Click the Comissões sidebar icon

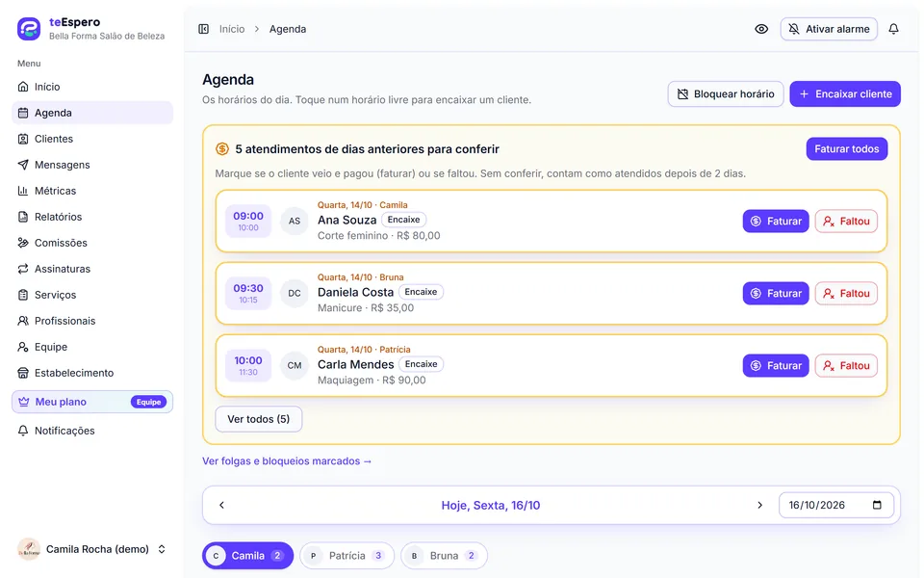pyautogui.click(x=23, y=243)
